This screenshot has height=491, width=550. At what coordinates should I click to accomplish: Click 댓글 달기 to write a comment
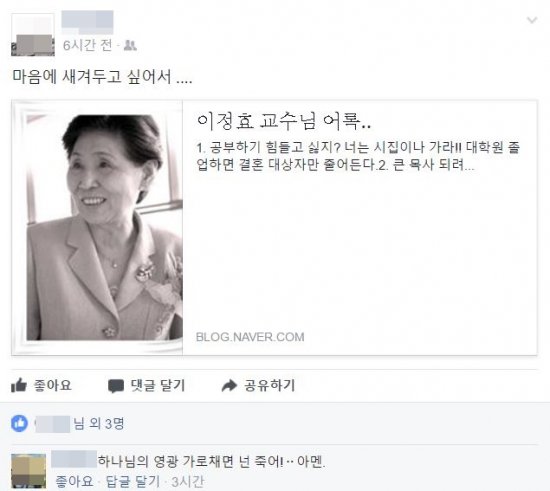click(158, 385)
